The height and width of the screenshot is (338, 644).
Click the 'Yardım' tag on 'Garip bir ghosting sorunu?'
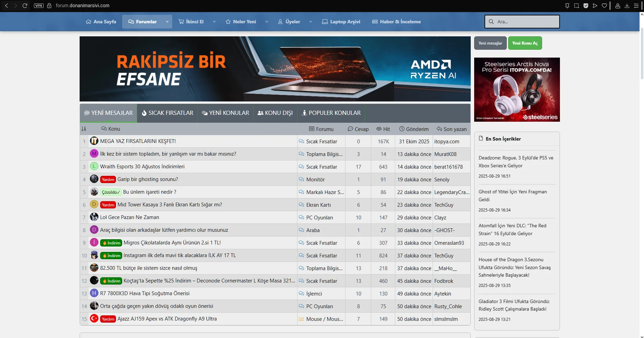[108, 179]
